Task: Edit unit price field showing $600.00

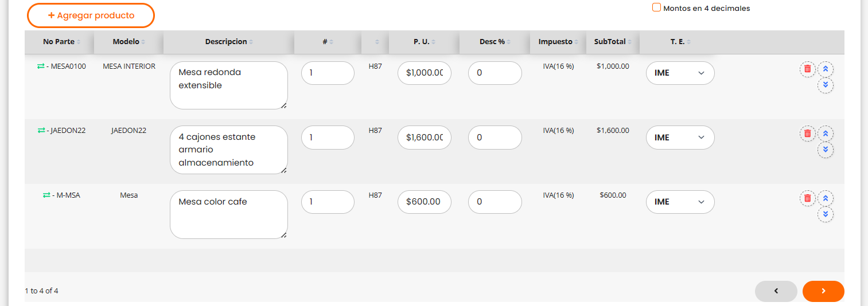Action: [424, 202]
